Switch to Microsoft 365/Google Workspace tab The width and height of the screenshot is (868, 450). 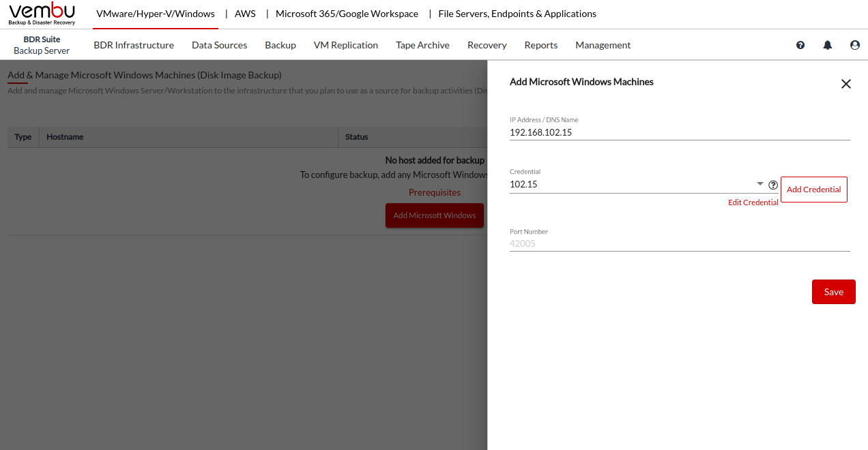tap(347, 14)
